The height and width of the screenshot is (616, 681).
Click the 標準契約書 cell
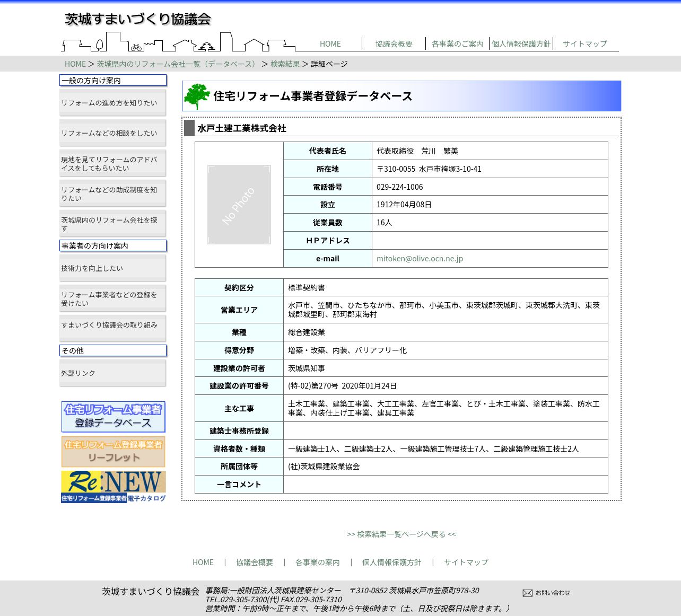[x=446, y=288]
